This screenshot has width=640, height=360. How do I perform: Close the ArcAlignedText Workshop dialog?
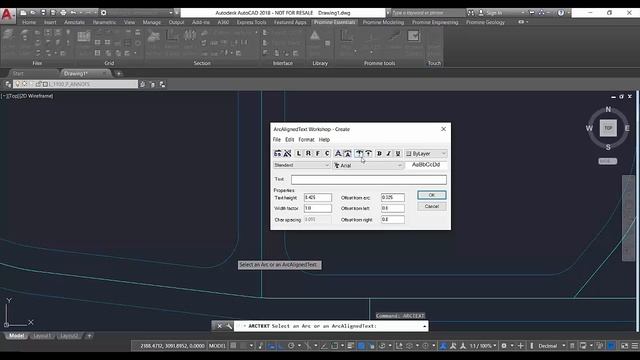[x=443, y=129]
